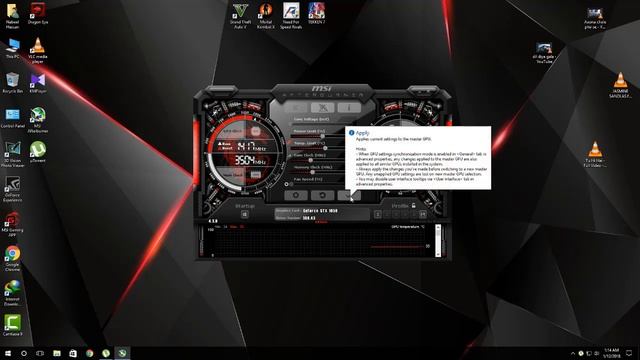Screen dimensions: 640x360
Task: Click the taskbar clock
Action: [611, 353]
